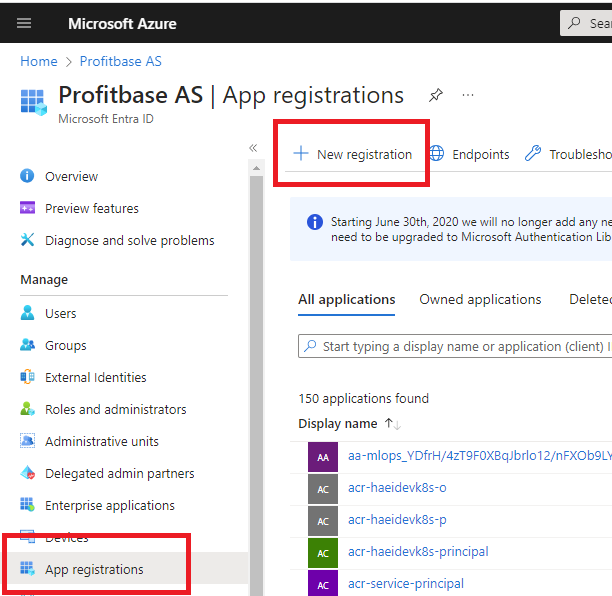Click the display name search field
The image size is (612, 596).
coord(455,346)
